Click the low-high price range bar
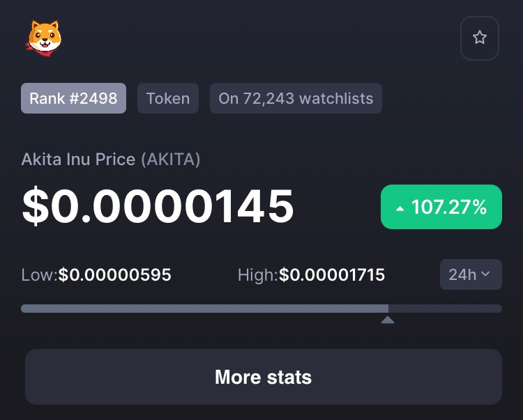Image resolution: width=523 pixels, height=420 pixels. tap(261, 309)
